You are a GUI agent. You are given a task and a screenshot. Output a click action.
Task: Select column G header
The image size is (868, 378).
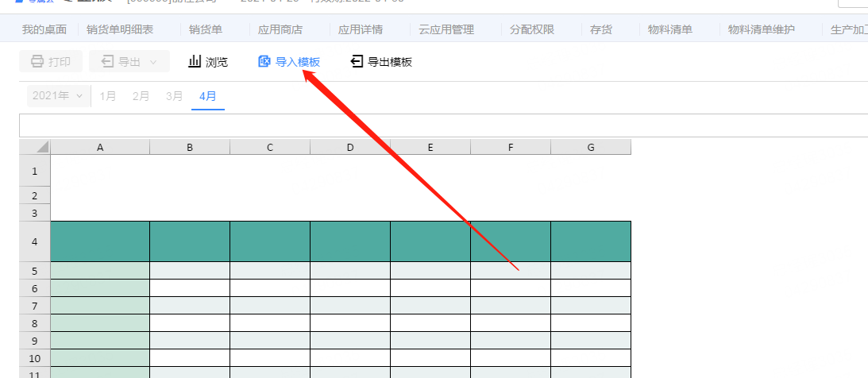[x=591, y=147]
